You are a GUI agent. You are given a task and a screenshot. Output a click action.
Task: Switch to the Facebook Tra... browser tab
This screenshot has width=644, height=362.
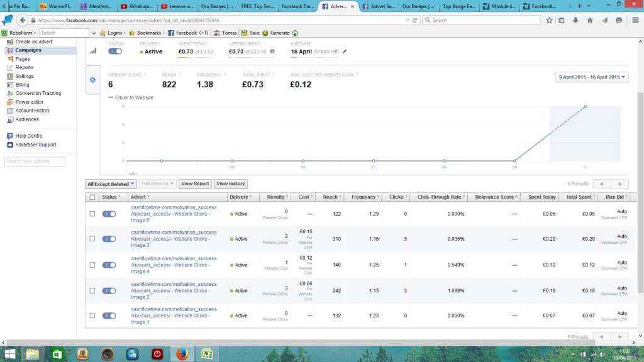click(x=297, y=6)
